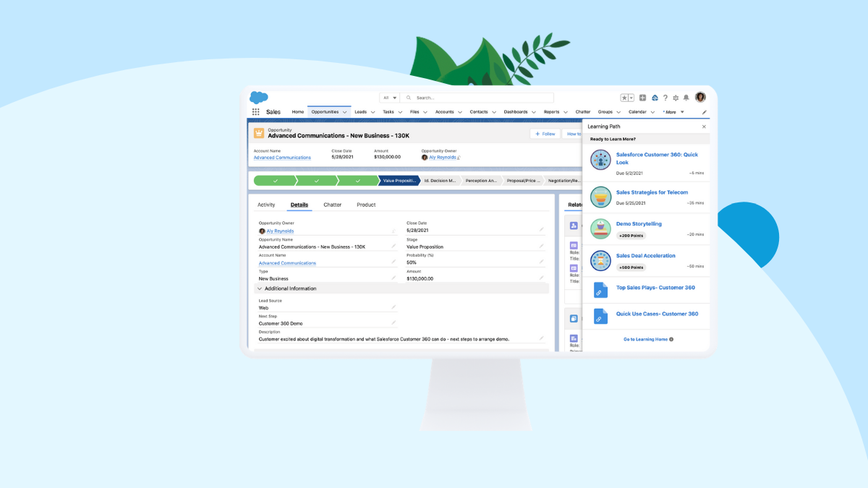Open the user profile avatar
868x488 pixels.
click(700, 97)
